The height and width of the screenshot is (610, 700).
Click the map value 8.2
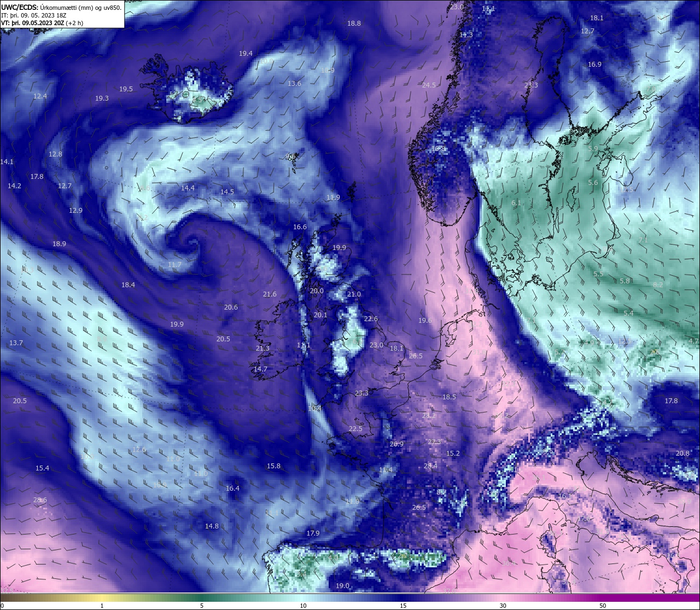point(658,285)
